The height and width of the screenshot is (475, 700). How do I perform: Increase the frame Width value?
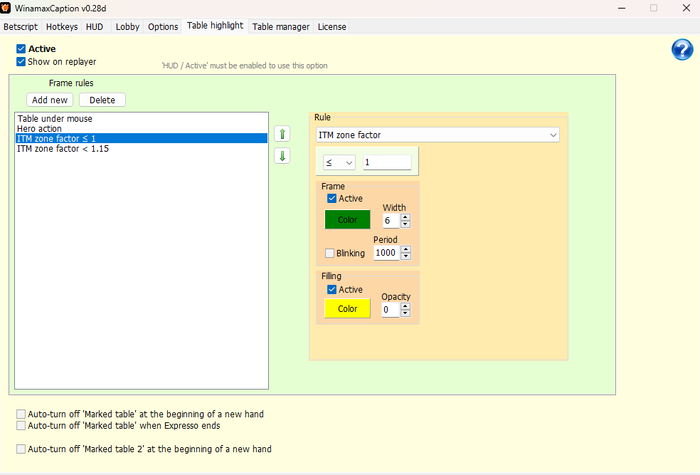coord(405,217)
